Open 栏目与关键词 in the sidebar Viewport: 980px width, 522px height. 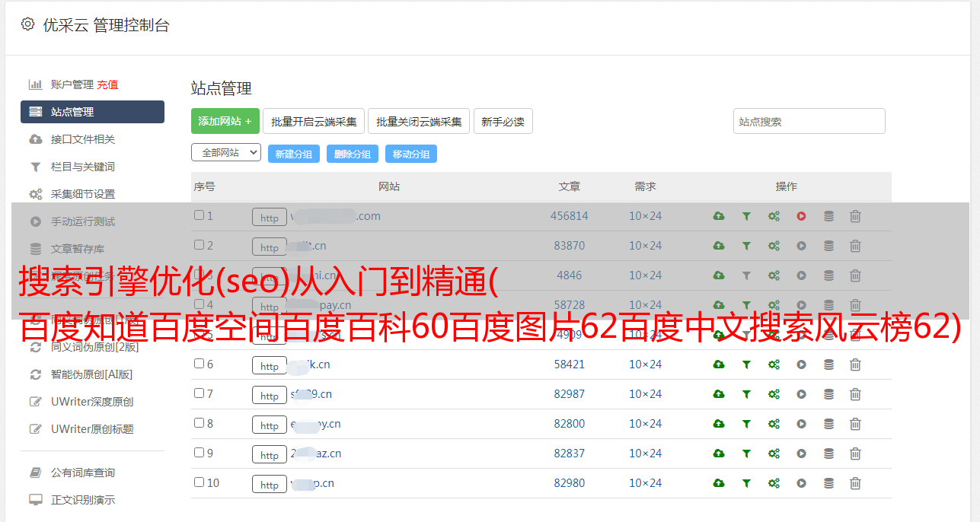(83, 167)
